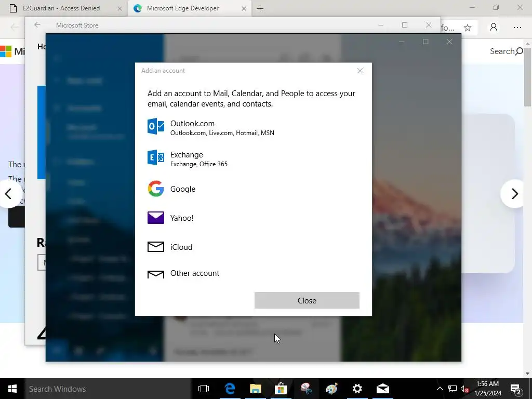The image size is (532, 399).
Task: Dismiss the Add an account dialog with X
Action: [x=360, y=71]
